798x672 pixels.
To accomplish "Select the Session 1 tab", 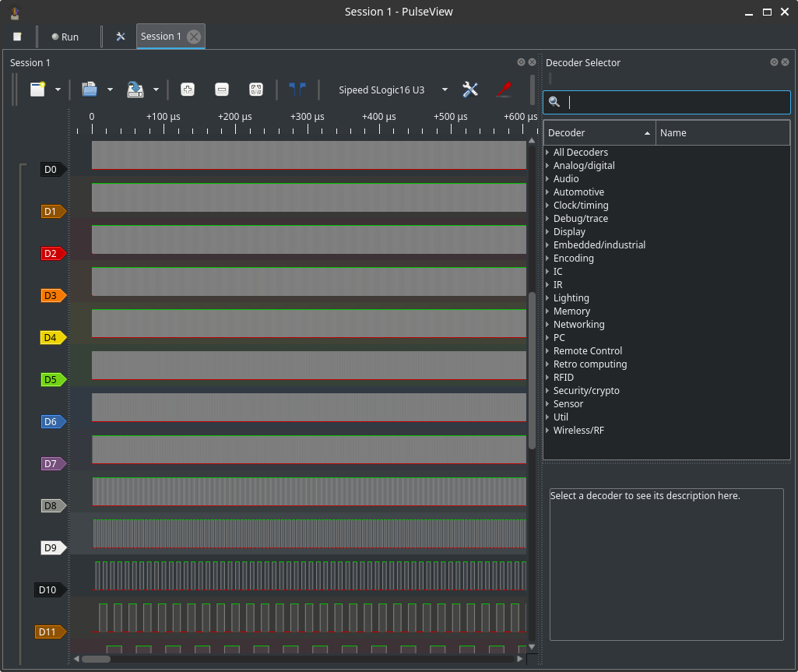I will [x=161, y=37].
